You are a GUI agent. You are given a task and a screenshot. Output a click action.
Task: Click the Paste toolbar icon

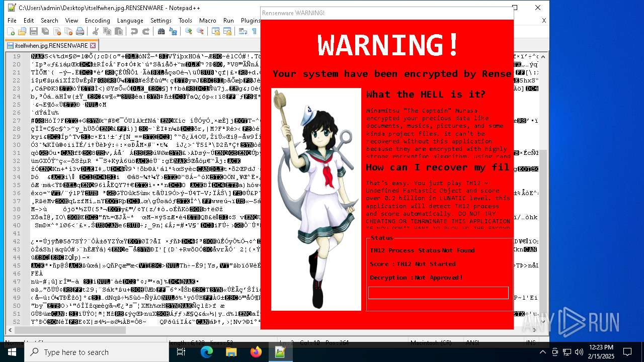tap(118, 31)
